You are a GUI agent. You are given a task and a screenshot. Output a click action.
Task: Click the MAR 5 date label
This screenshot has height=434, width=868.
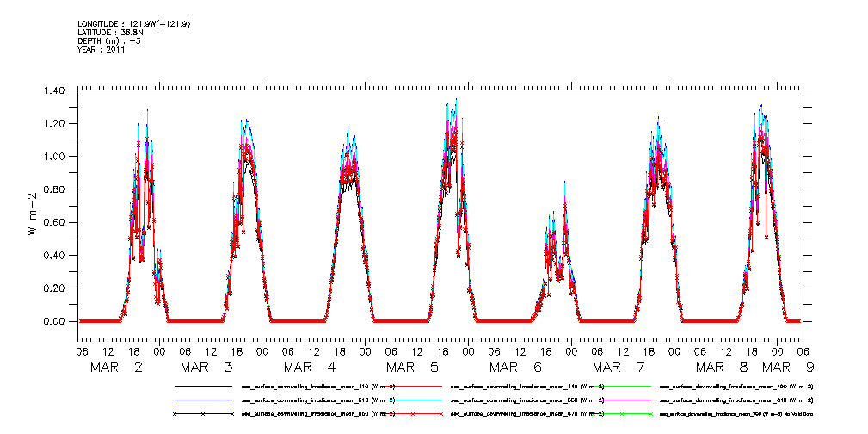coord(413,367)
